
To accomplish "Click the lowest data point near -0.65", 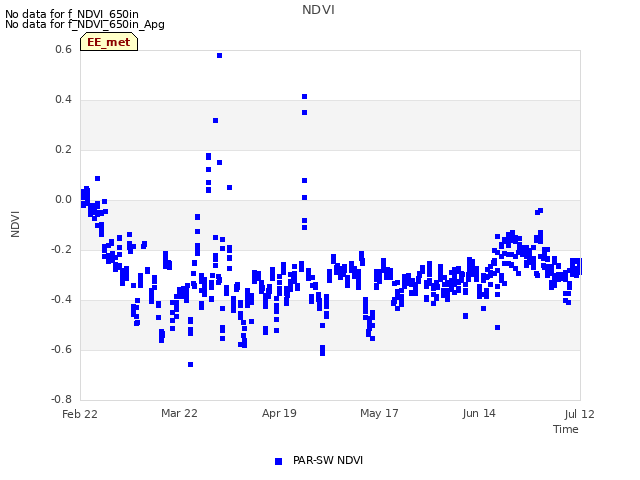I will pyautogui.click(x=191, y=364).
